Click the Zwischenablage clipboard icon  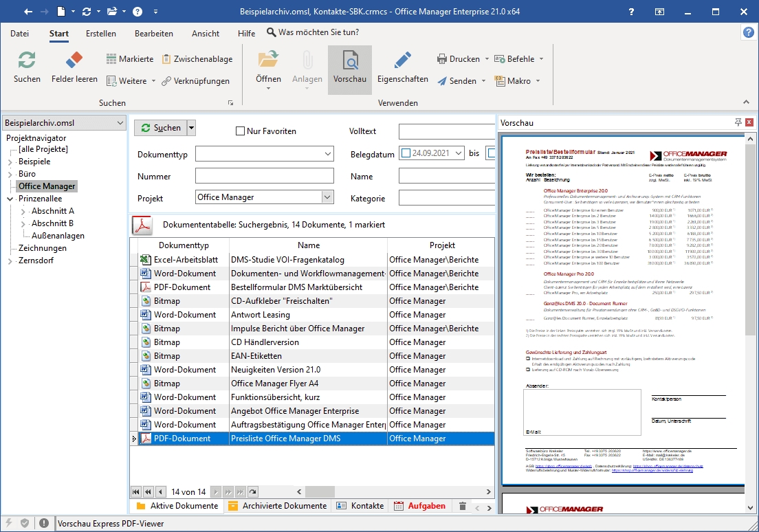click(x=166, y=59)
